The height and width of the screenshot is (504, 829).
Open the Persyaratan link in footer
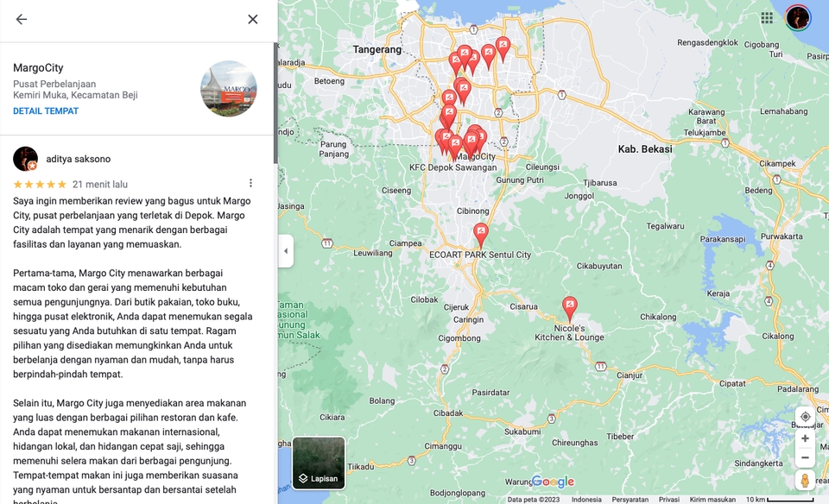tap(630, 499)
